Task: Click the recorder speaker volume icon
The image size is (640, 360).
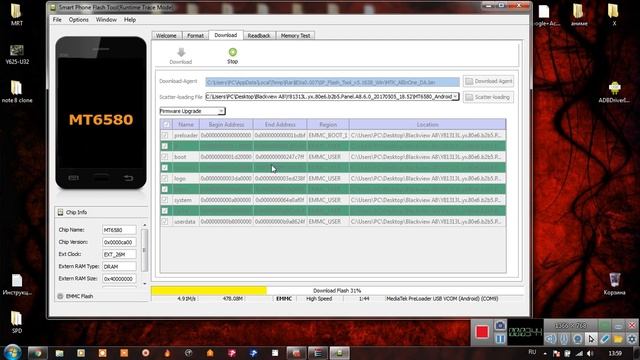Action: (x=551, y=339)
